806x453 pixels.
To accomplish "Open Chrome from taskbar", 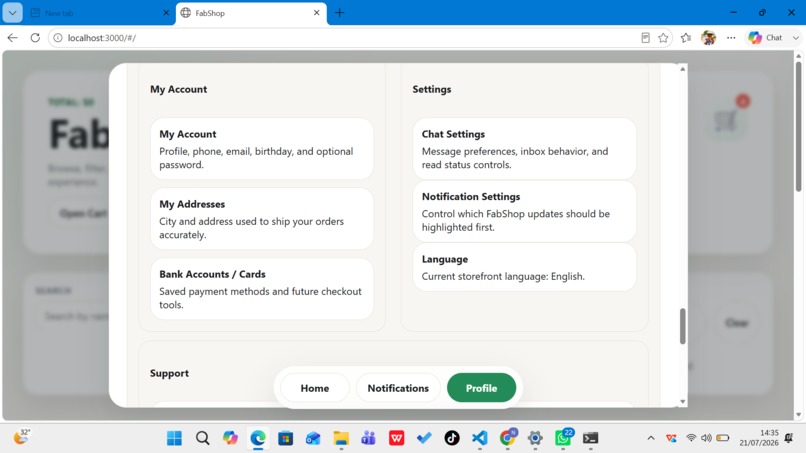I will (x=508, y=438).
